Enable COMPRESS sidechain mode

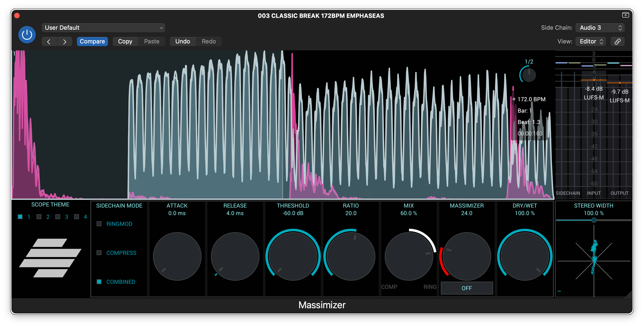pyautogui.click(x=99, y=252)
